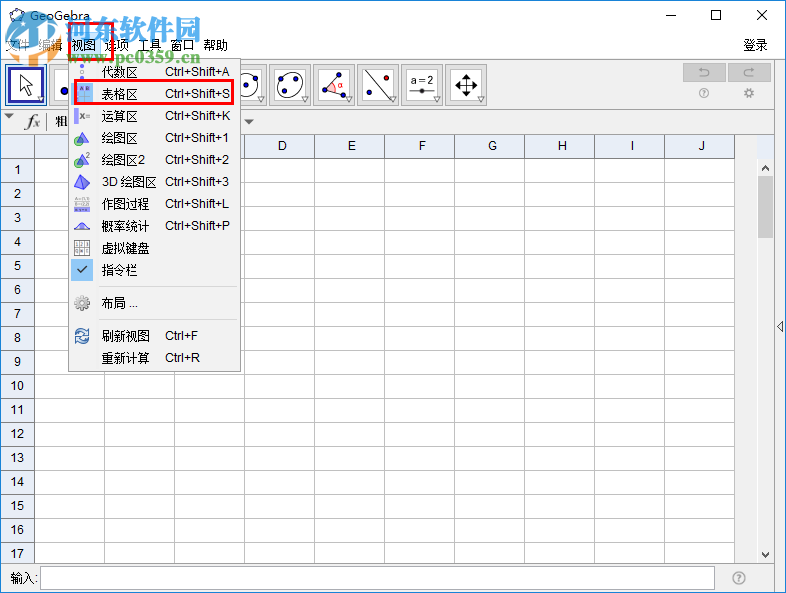
Task: Select column F header
Action: click(x=420, y=146)
